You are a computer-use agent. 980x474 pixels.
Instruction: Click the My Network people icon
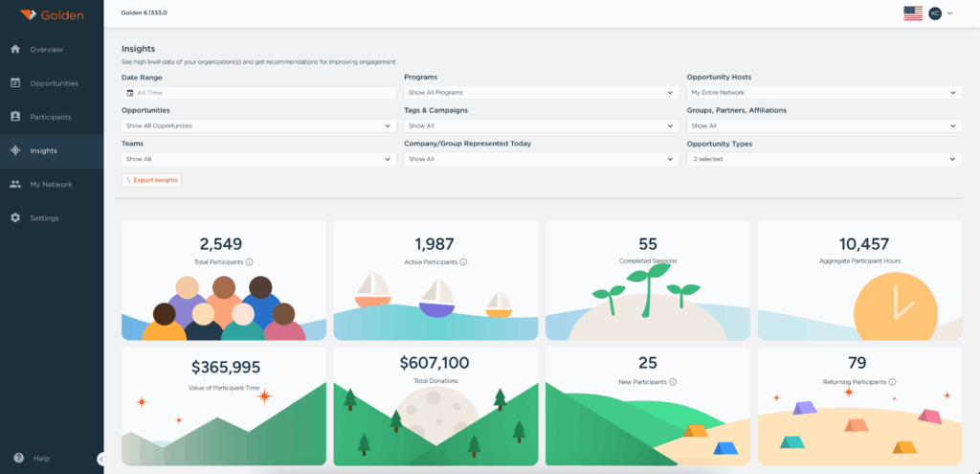pyautogui.click(x=15, y=184)
